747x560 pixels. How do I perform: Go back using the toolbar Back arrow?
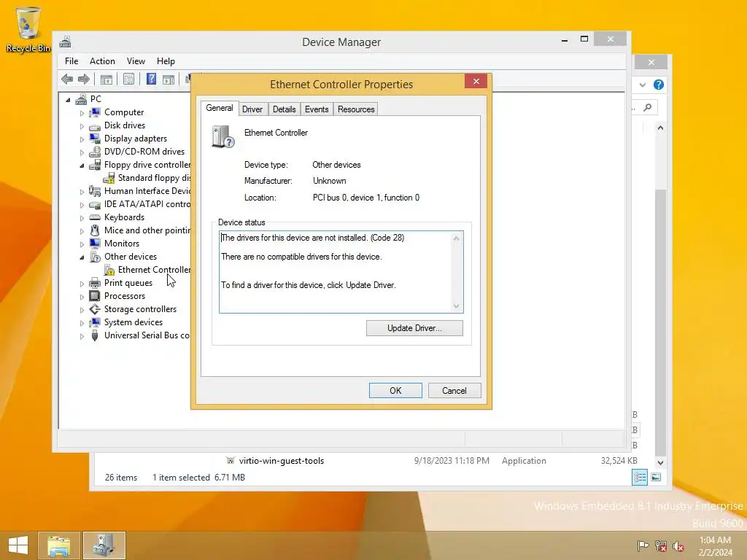tap(67, 79)
